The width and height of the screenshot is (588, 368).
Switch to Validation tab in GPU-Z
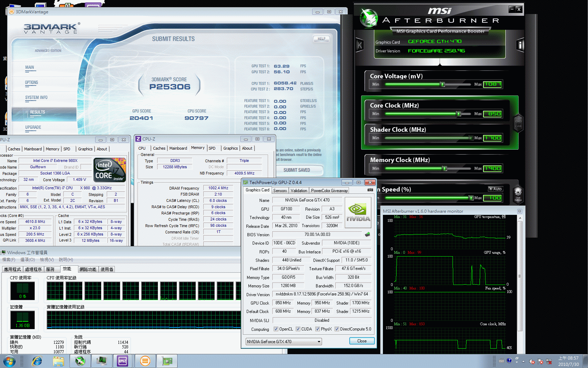pyautogui.click(x=299, y=191)
